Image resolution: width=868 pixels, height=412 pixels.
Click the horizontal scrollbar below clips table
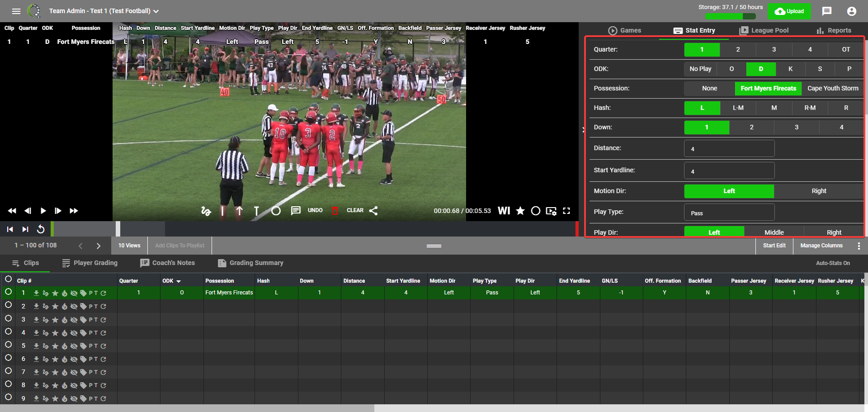click(x=187, y=408)
